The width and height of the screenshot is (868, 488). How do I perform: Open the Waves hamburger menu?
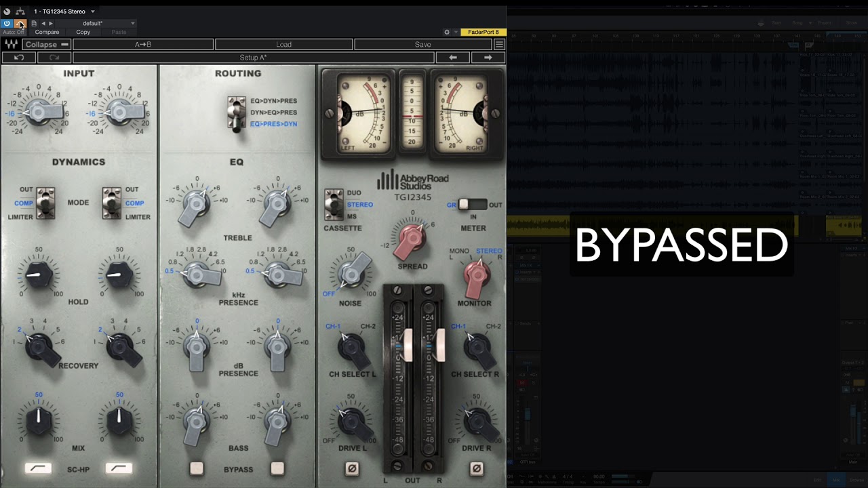(x=499, y=44)
